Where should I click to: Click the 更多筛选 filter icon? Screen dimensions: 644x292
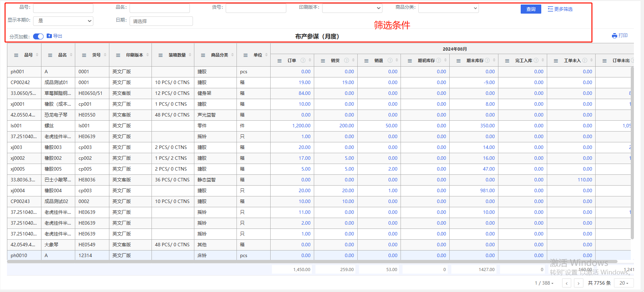coord(550,9)
